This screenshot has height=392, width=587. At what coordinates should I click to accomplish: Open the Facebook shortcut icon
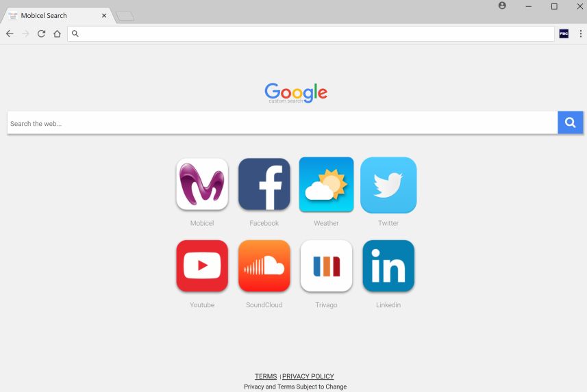pos(264,184)
